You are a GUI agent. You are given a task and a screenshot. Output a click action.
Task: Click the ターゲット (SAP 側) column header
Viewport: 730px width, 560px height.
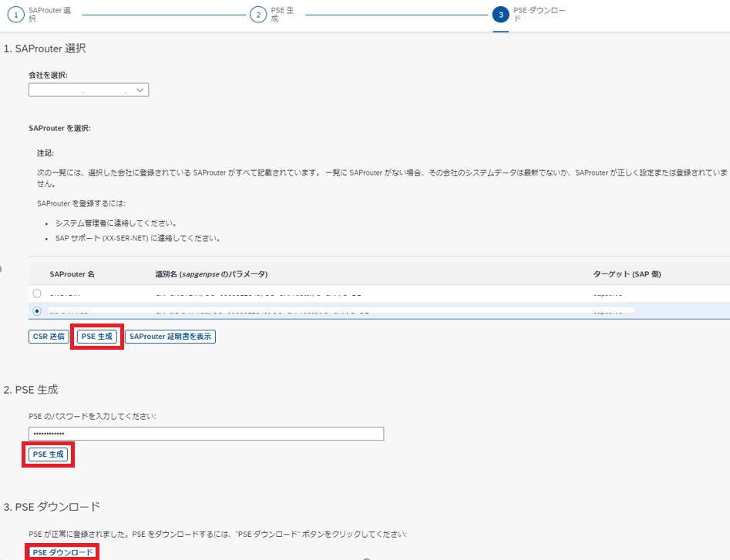[x=626, y=274]
